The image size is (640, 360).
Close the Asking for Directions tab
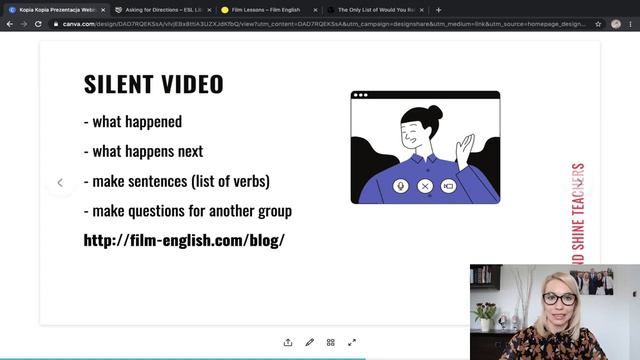pyautogui.click(x=209, y=10)
